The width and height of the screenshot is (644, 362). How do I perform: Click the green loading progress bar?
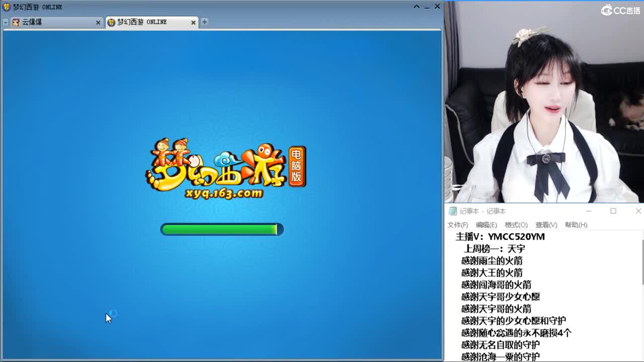click(222, 229)
